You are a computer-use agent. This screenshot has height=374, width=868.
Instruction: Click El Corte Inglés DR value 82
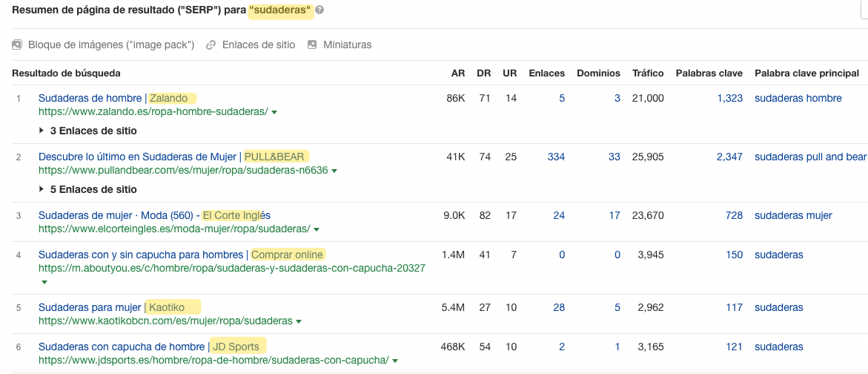(x=485, y=215)
